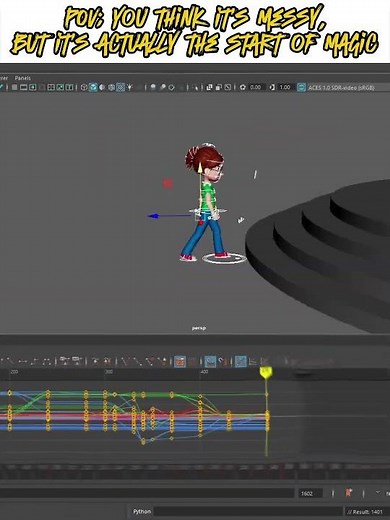Click the safe title icon

69,87
